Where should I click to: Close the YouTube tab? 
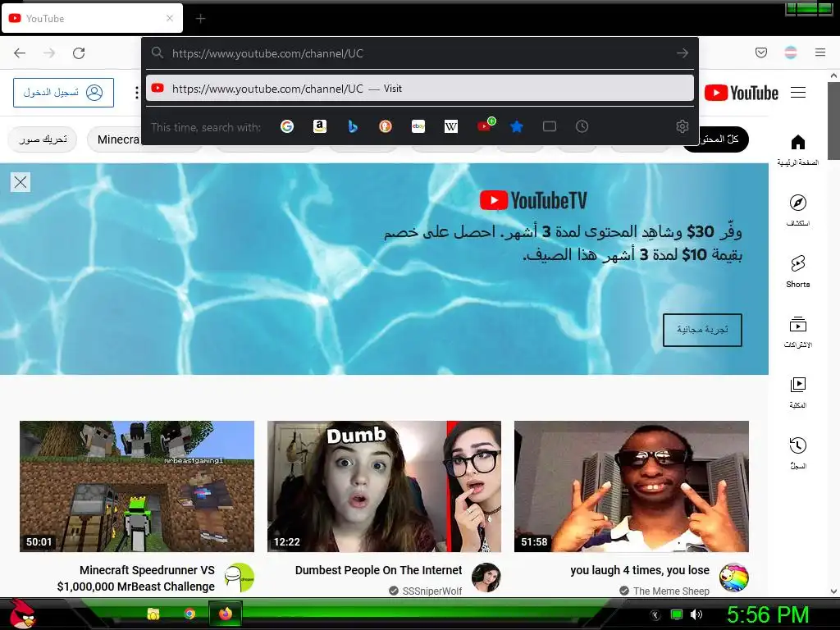tap(169, 18)
